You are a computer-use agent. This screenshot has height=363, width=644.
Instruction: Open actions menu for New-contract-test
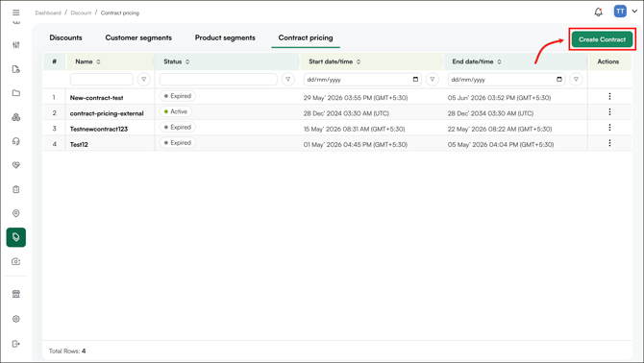point(609,96)
